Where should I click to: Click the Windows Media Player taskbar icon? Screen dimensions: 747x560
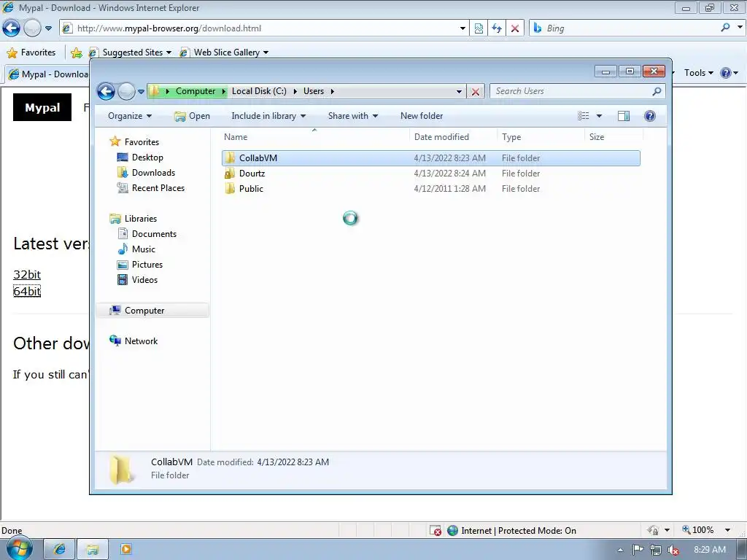click(x=125, y=549)
